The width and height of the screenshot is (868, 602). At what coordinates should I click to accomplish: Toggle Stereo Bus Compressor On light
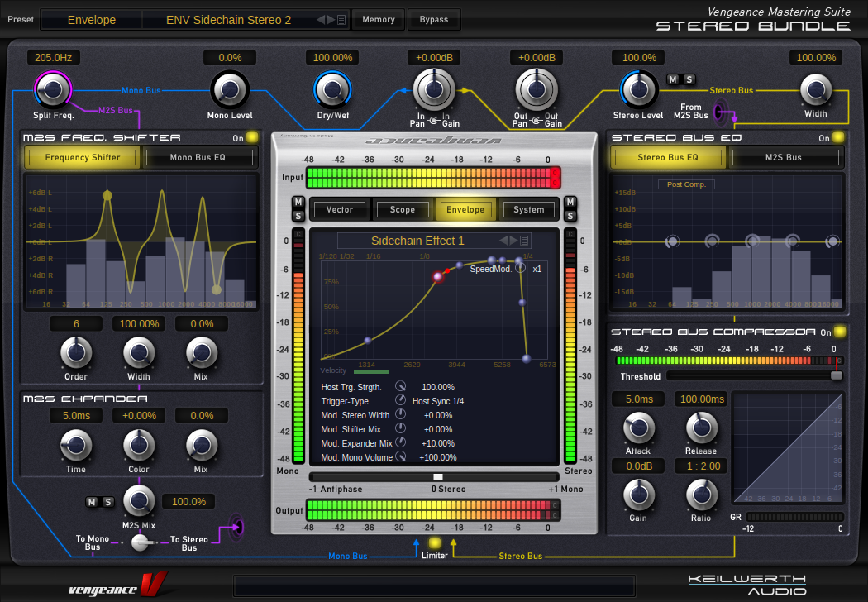(x=841, y=332)
